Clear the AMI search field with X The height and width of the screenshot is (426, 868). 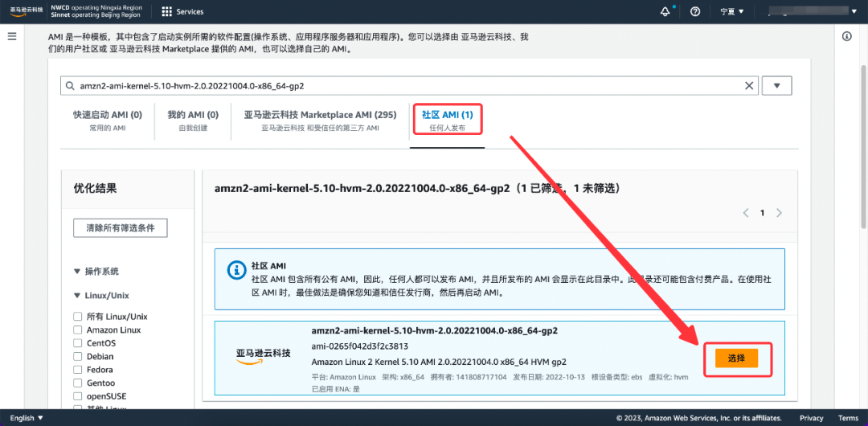point(749,86)
